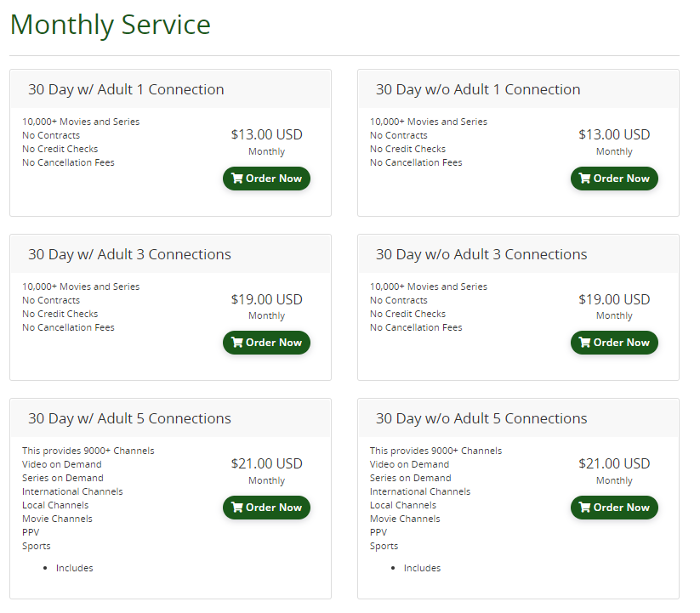Click cart icon for 30 Day w/o Adult 1 Connection
This screenshot has width=700, height=613.
(584, 179)
